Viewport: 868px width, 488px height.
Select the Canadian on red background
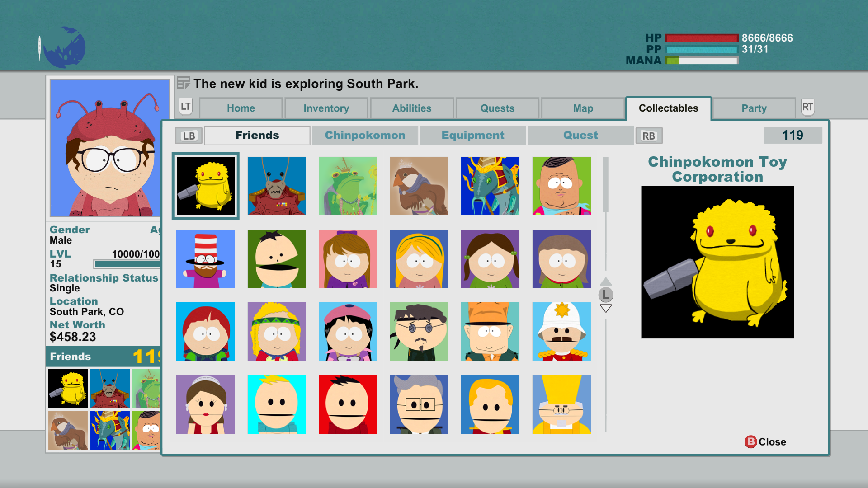(x=348, y=404)
